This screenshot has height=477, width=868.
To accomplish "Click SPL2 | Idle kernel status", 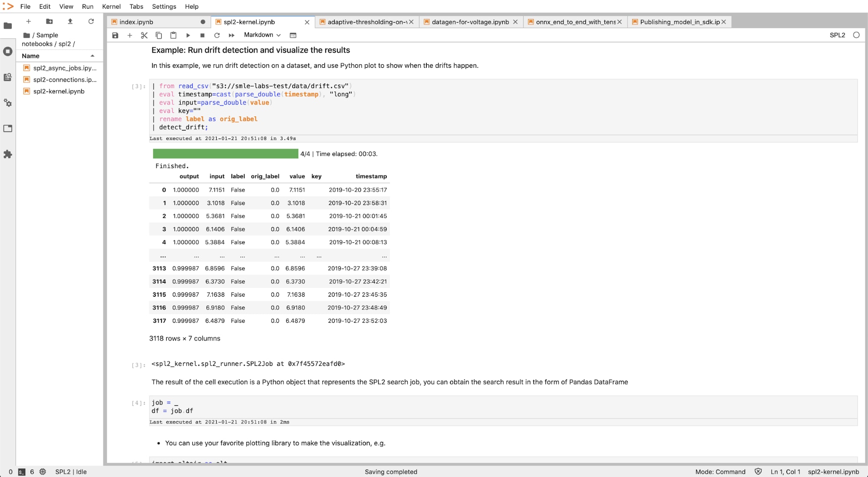I will (71, 472).
